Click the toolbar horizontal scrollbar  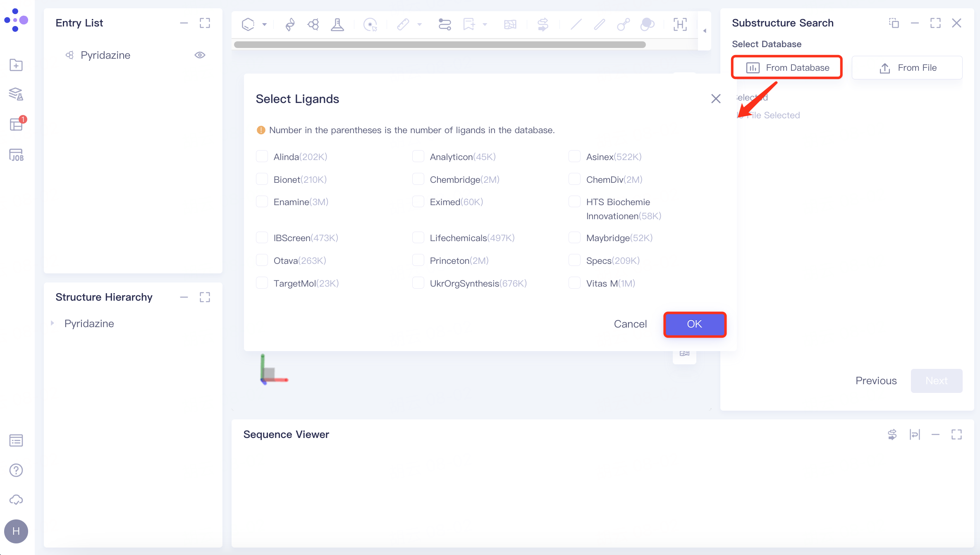440,45
